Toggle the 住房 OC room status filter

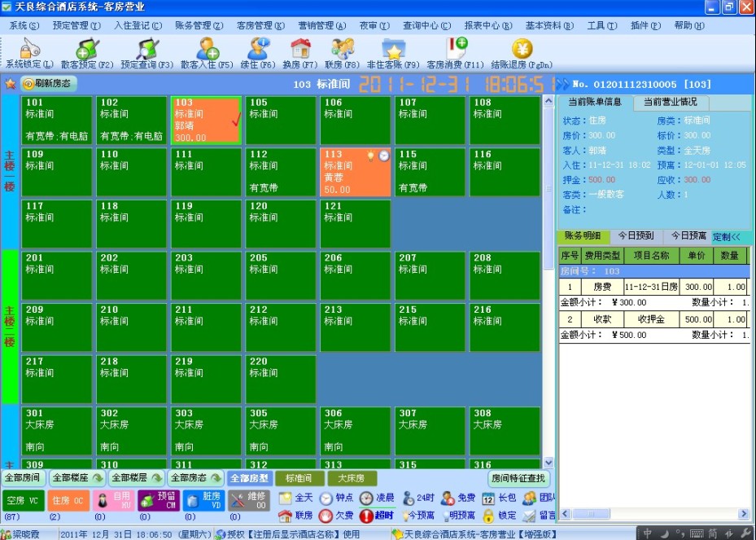pyautogui.click(x=68, y=500)
